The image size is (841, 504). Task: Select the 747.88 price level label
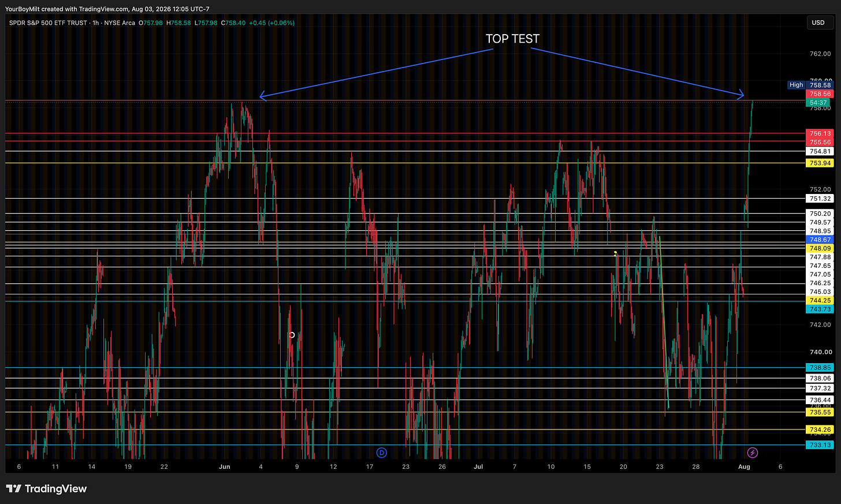(820, 257)
